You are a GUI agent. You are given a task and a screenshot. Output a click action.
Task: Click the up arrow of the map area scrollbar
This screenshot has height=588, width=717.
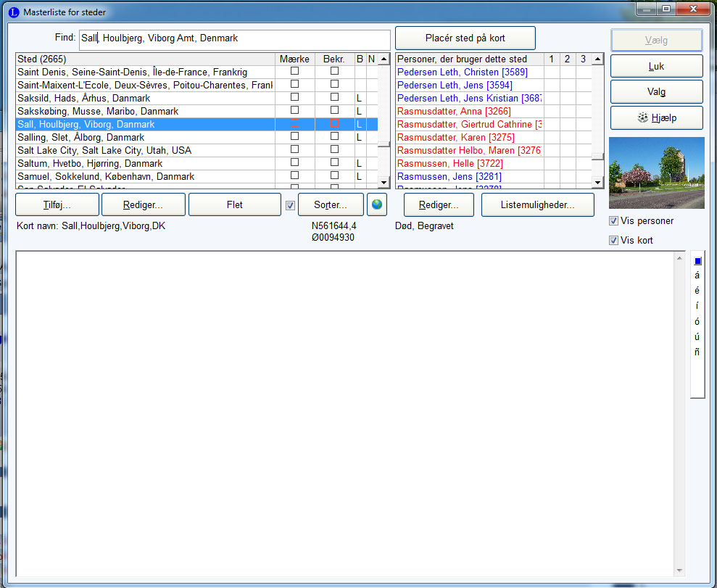pyautogui.click(x=679, y=258)
